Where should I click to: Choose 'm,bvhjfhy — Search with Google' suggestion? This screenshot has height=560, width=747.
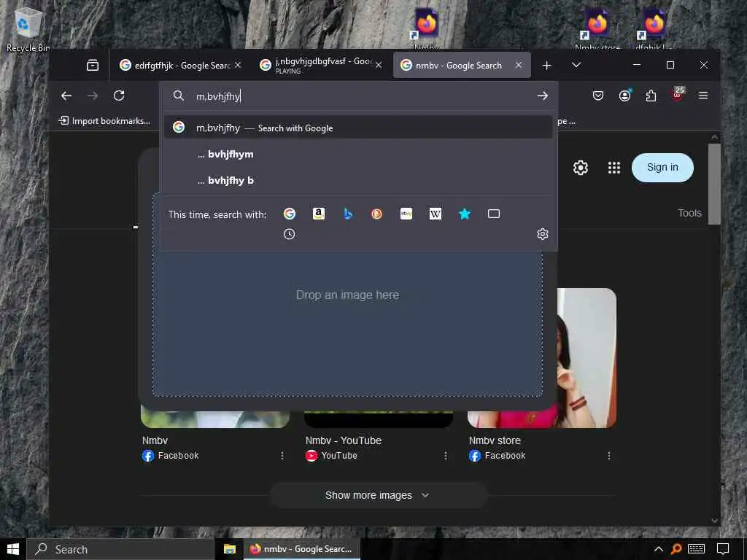[x=358, y=128]
